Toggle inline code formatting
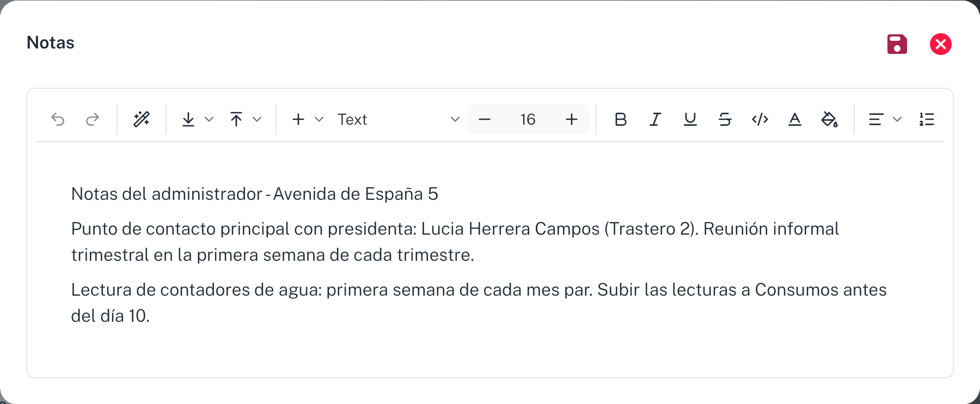The width and height of the screenshot is (980, 404). point(760,119)
